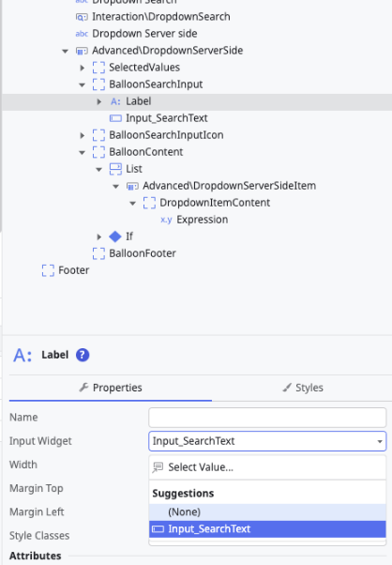
Task: Open the Input Widget dropdown arrow
Action: click(x=380, y=441)
